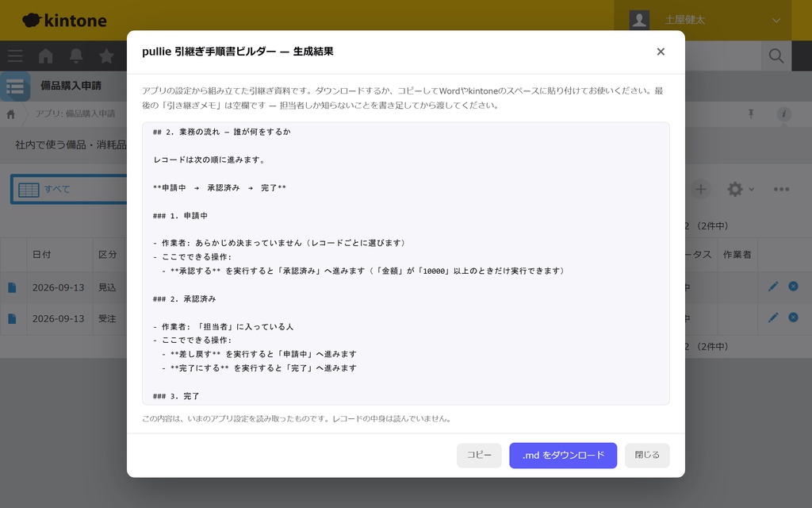This screenshot has width=812, height=508.
Task: Click the user avatar icon
Action: (639, 20)
